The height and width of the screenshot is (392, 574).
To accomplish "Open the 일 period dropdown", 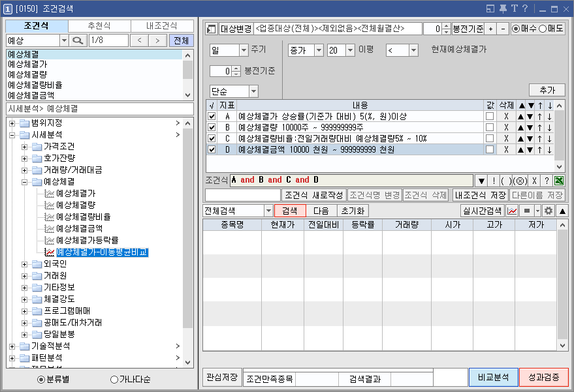I will (244, 50).
